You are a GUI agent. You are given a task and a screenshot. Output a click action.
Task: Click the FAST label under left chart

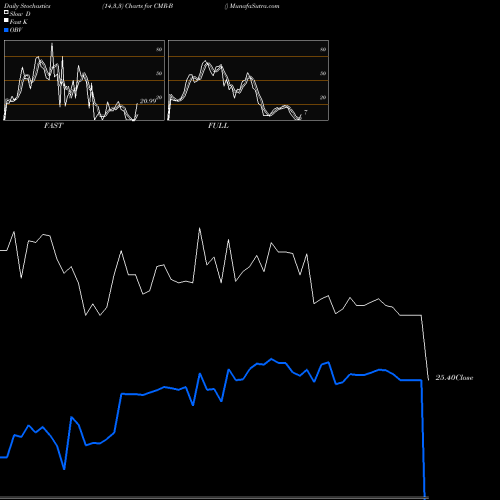53,126
